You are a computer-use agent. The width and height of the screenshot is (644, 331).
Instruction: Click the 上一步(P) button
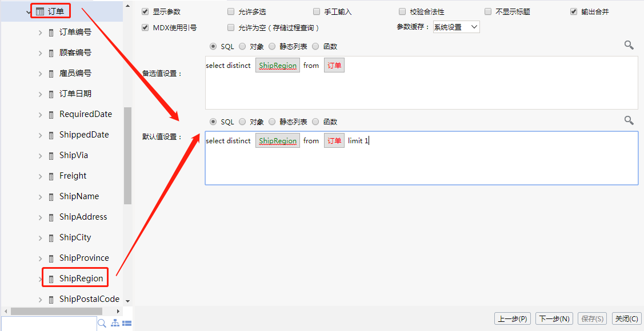click(x=513, y=318)
